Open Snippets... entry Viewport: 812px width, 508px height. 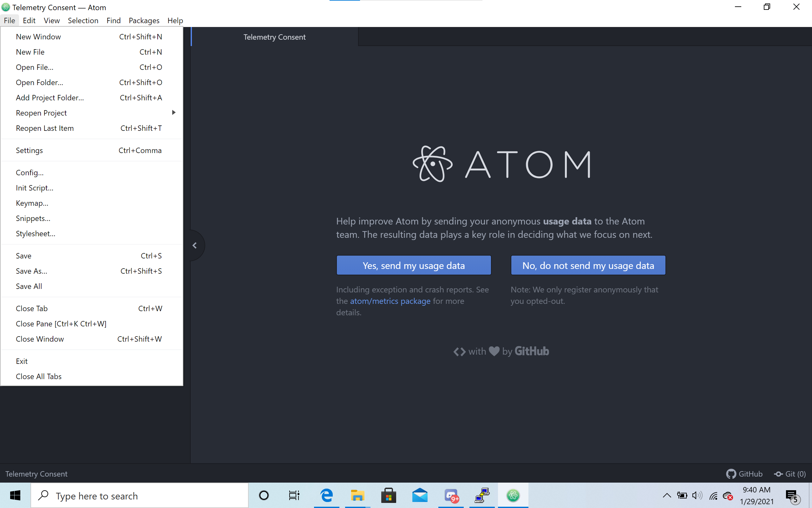[92, 218]
